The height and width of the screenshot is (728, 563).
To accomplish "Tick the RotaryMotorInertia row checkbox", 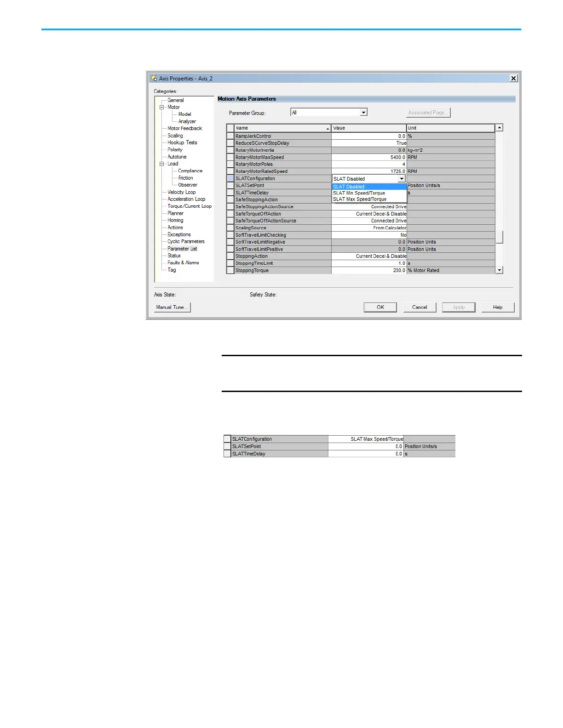I will (230, 150).
